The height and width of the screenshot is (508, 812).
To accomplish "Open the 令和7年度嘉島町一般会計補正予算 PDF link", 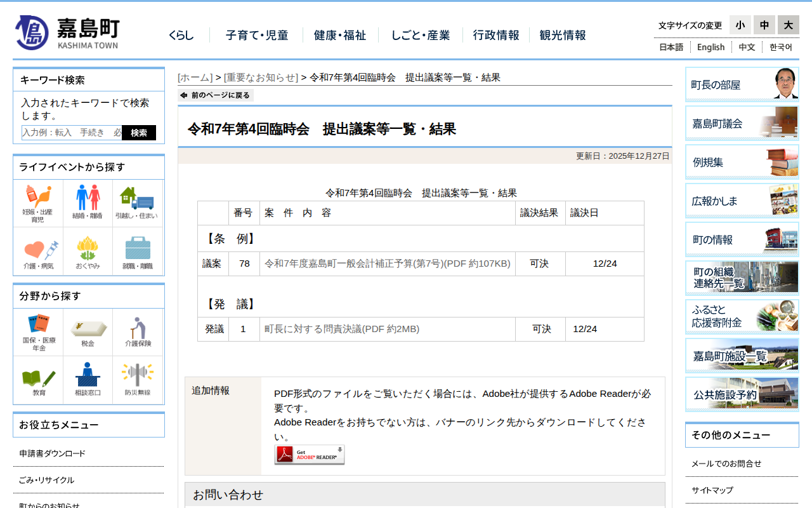I will [x=387, y=264].
